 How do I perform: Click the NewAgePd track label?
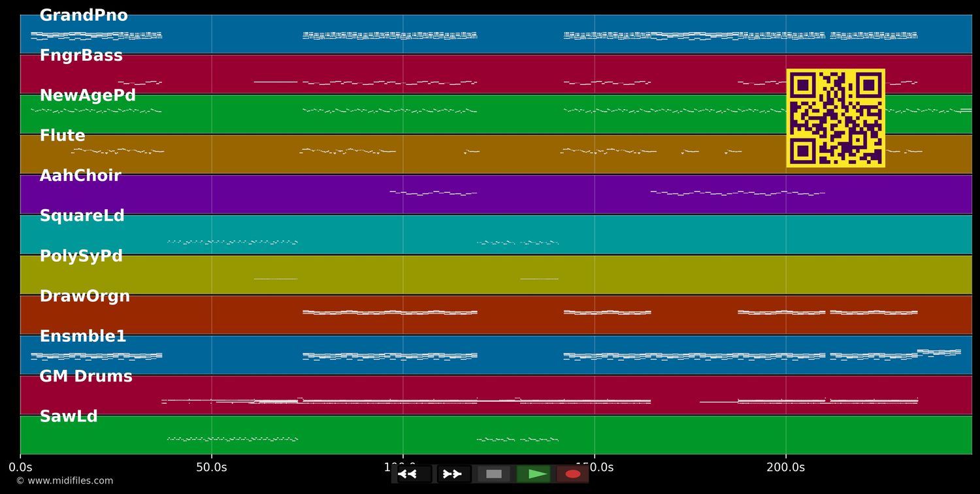coord(88,96)
